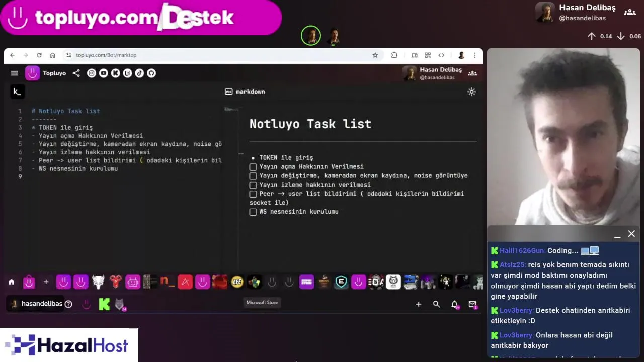
Task: Open the pink shopping bag icon
Action: tap(29, 282)
